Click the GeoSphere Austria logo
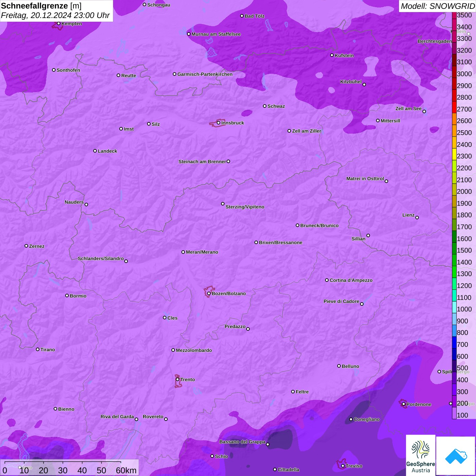Viewport: 476px width, 476px height. 421,455
